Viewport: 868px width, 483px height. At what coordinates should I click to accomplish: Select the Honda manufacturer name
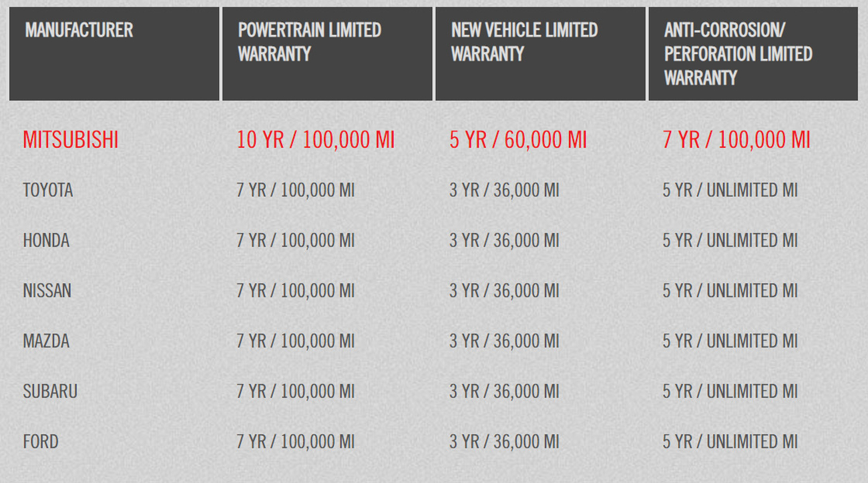[46, 240]
